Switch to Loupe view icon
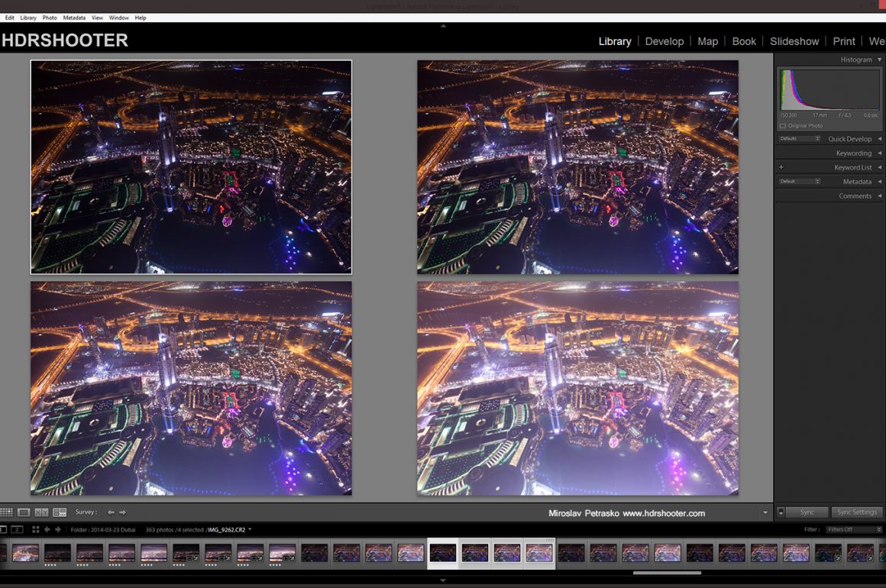 click(24, 512)
